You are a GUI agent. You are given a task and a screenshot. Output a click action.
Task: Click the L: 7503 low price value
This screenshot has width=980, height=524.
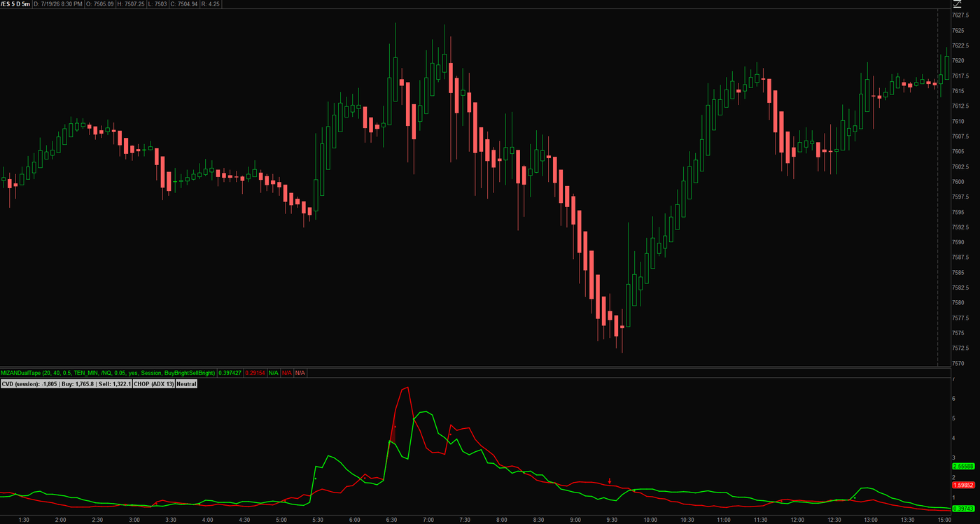tap(156, 4)
